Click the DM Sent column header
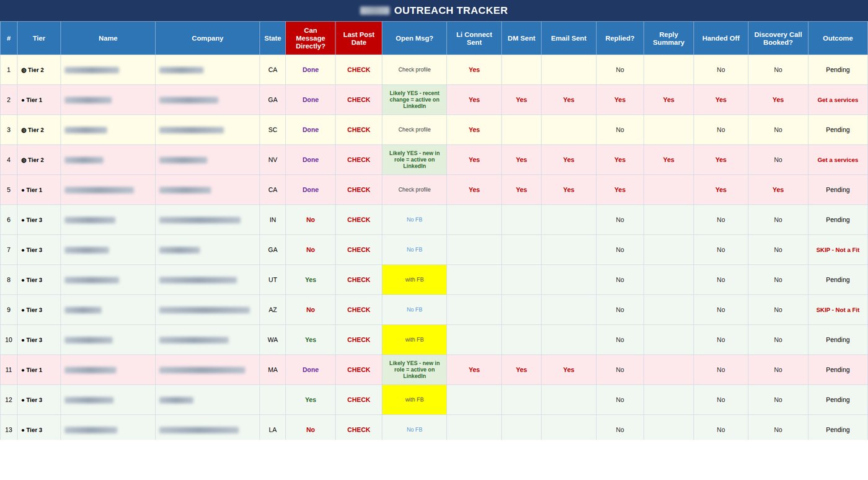 (521, 38)
